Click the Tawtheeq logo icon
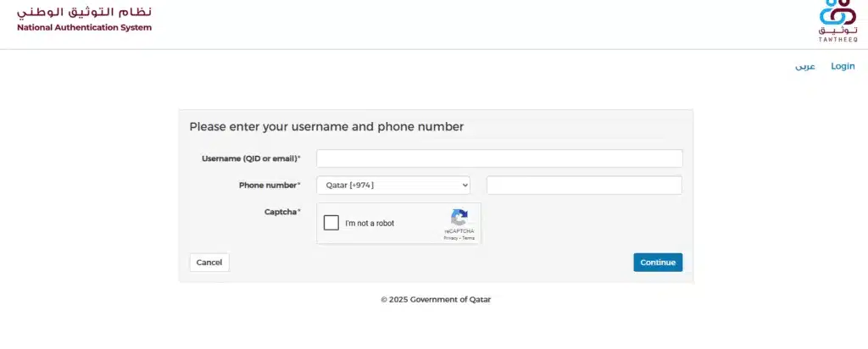The width and height of the screenshot is (868, 349). (837, 16)
